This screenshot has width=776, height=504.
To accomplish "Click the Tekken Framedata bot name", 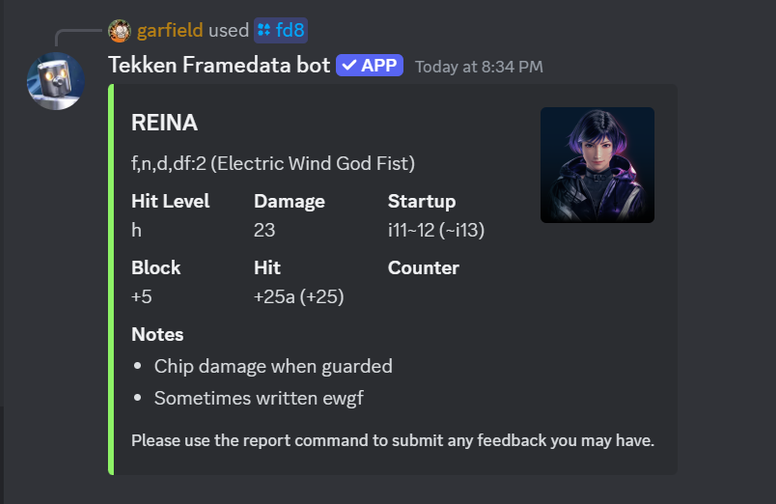I will pyautogui.click(x=219, y=65).
